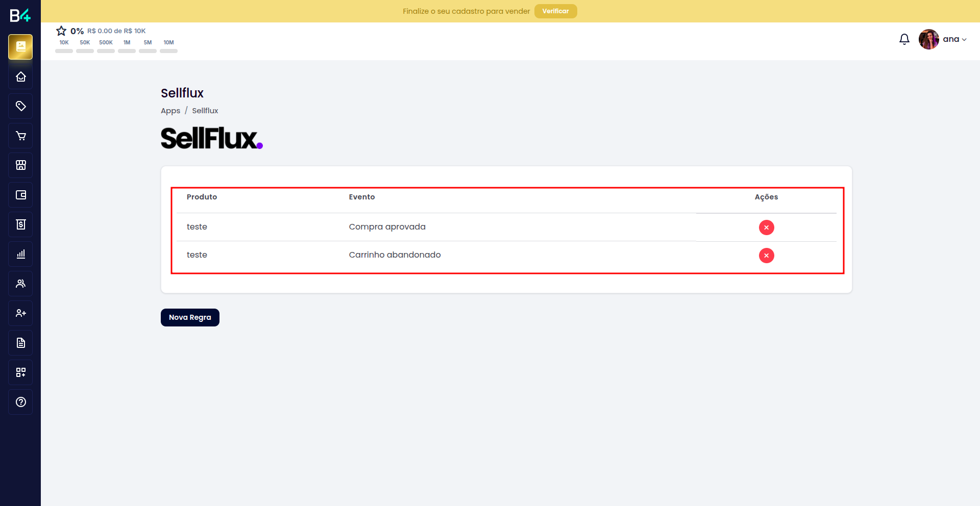Open the wallet sidebar icon
980x506 pixels.
tap(20, 195)
